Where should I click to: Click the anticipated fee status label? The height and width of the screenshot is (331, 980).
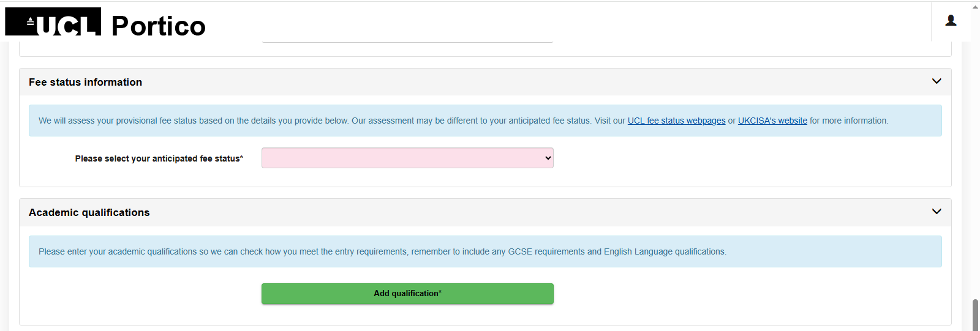(159, 158)
